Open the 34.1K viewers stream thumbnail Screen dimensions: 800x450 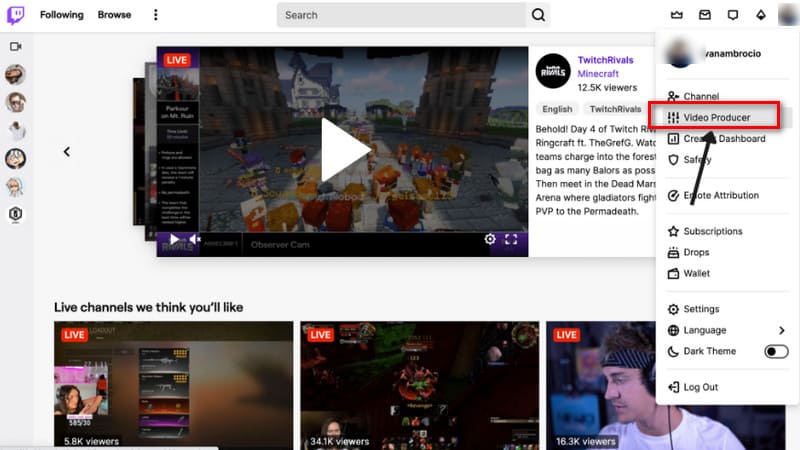point(419,385)
